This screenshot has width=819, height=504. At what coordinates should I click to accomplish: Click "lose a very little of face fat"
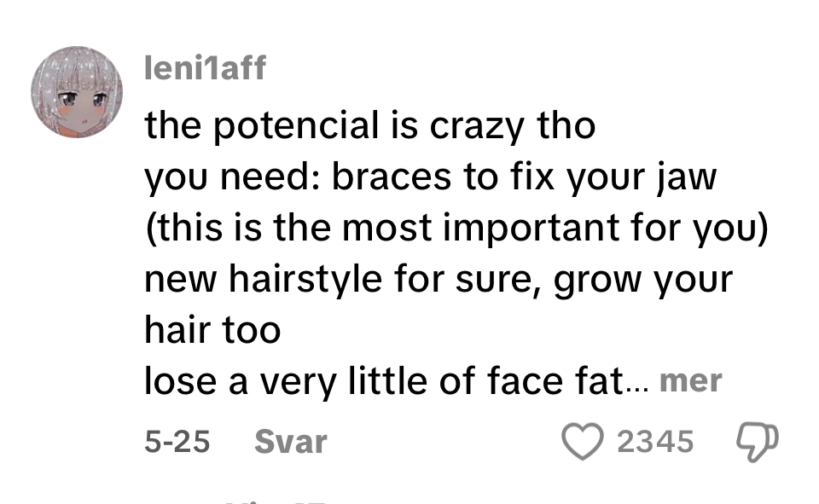point(384,380)
